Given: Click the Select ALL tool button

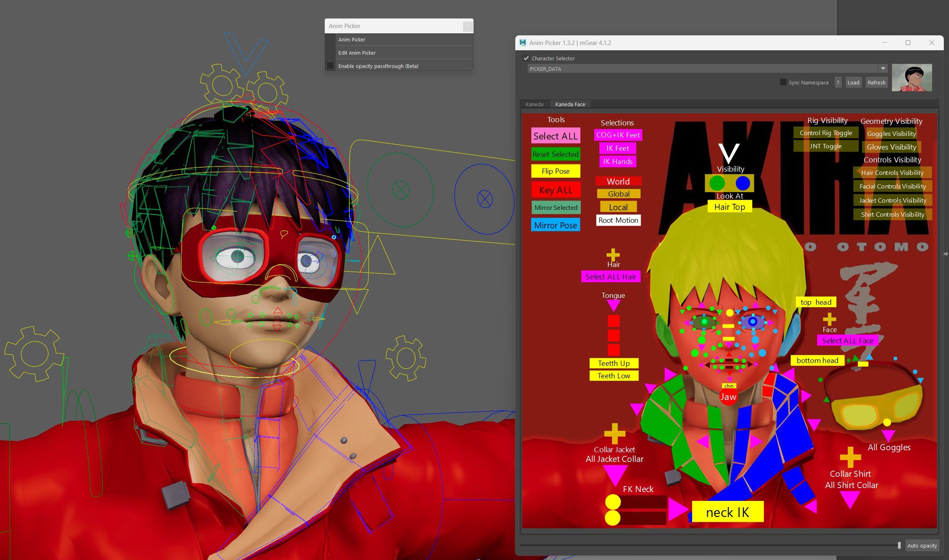Looking at the screenshot, I should pos(555,136).
